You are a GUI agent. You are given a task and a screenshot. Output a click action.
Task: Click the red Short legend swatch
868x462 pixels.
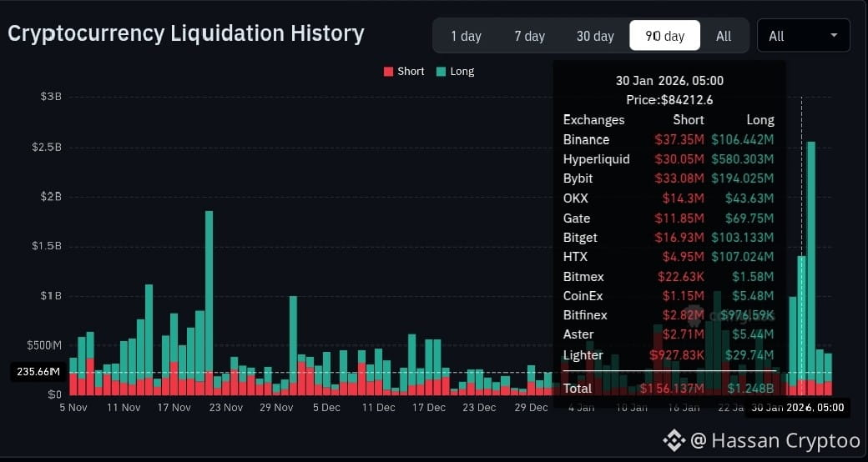[388, 72]
